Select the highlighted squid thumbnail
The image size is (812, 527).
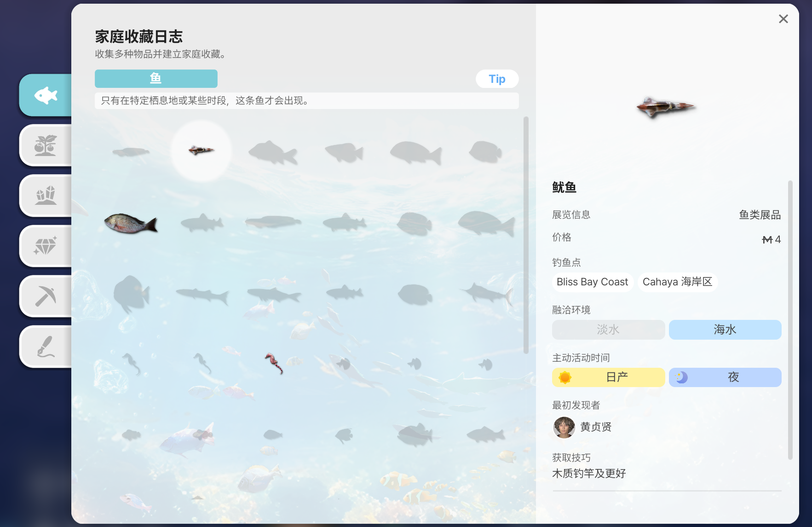[x=201, y=151]
